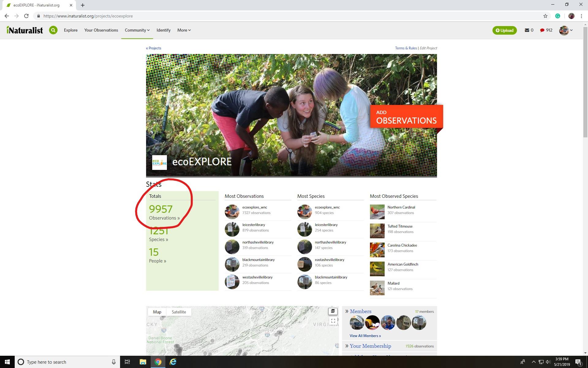
Task: Click the Windows search box
Action: click(67, 362)
